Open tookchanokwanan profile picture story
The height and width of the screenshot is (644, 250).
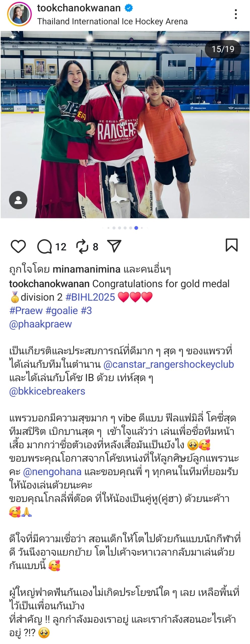(19, 14)
